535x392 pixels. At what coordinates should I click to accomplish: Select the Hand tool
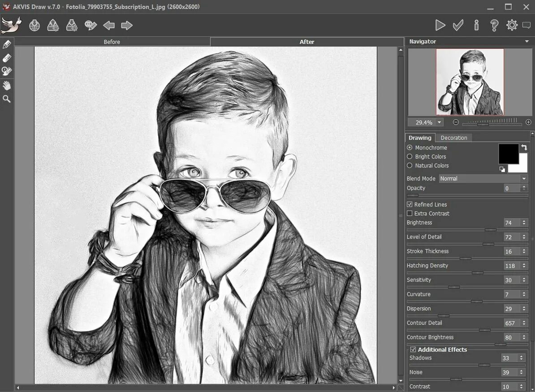(7, 85)
